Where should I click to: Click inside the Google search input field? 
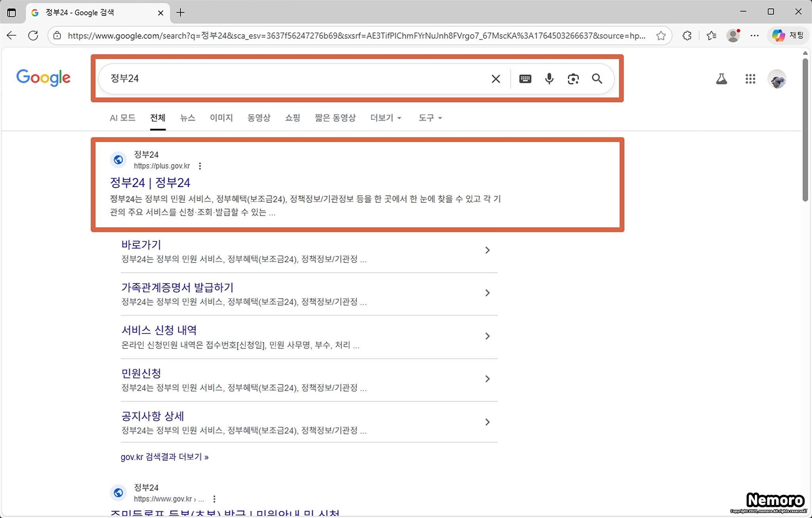pos(293,79)
